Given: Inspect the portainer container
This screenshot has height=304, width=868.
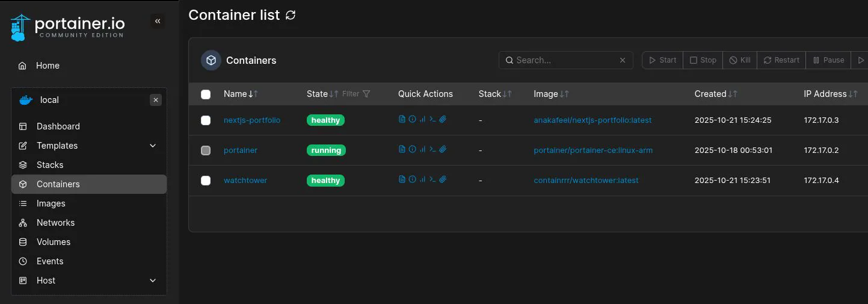Looking at the screenshot, I should 412,149.
